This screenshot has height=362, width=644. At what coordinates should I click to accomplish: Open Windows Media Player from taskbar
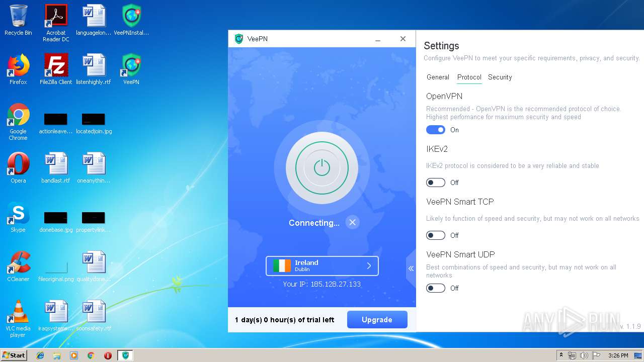74,355
